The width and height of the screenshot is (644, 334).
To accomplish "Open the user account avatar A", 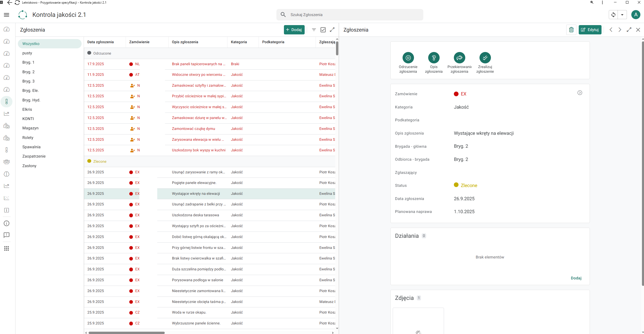I will pos(636,15).
